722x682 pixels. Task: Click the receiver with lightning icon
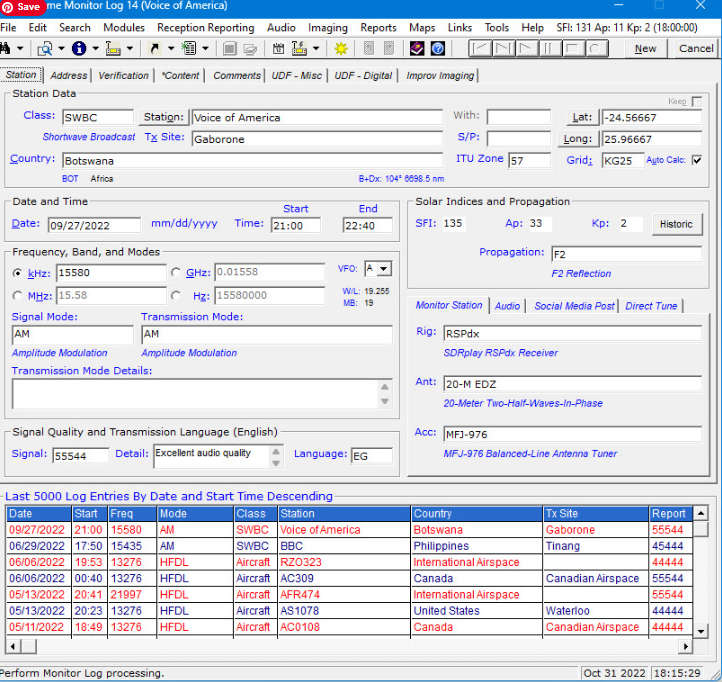(x=299, y=48)
